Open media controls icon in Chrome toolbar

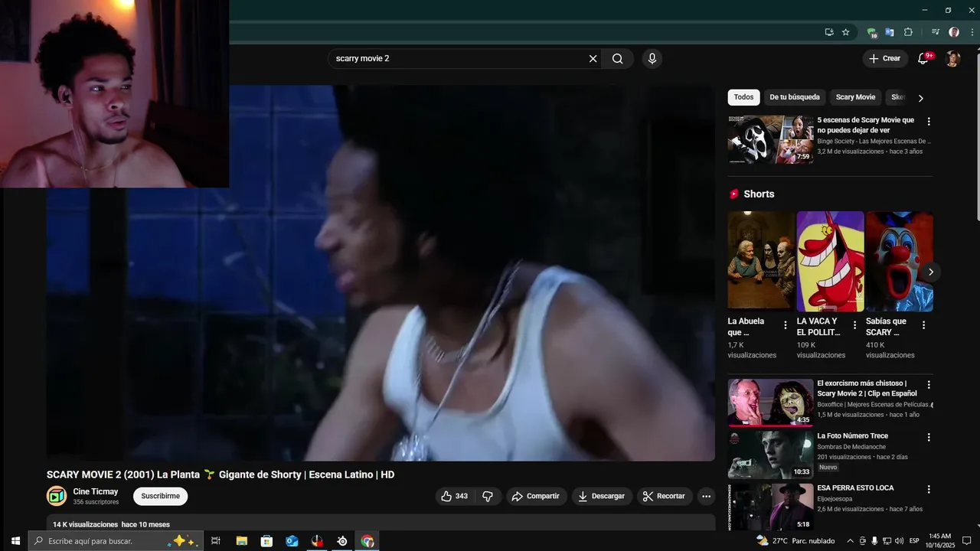(936, 32)
